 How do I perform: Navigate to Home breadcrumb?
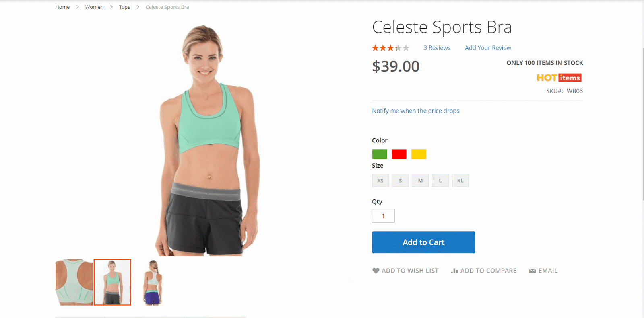[x=62, y=7]
